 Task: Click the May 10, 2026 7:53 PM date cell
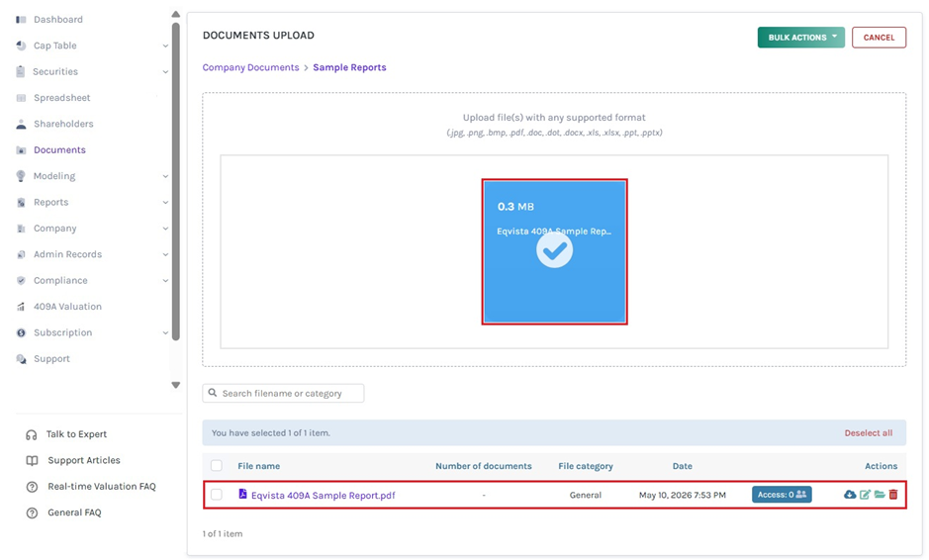pyautogui.click(x=682, y=495)
